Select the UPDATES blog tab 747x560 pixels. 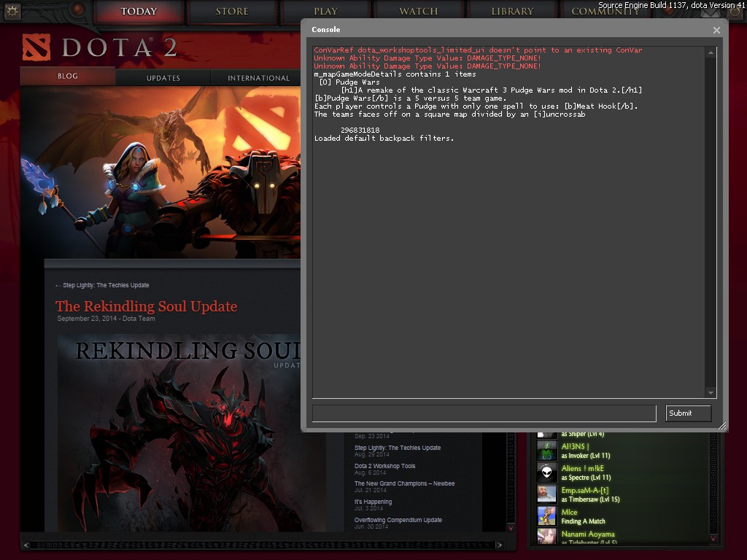pos(163,78)
